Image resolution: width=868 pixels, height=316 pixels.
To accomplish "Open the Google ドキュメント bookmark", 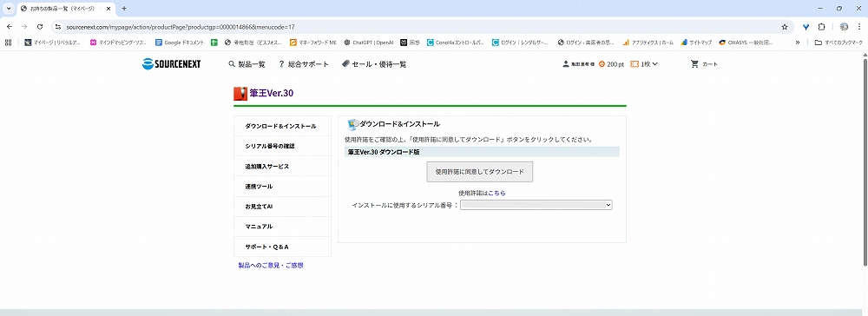I will pos(180,42).
